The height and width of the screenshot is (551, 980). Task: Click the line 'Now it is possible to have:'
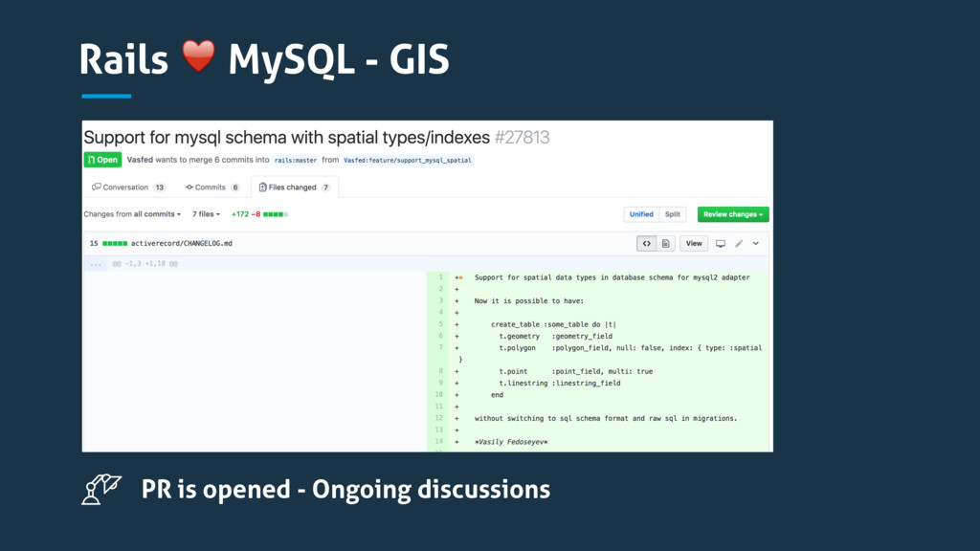point(528,301)
